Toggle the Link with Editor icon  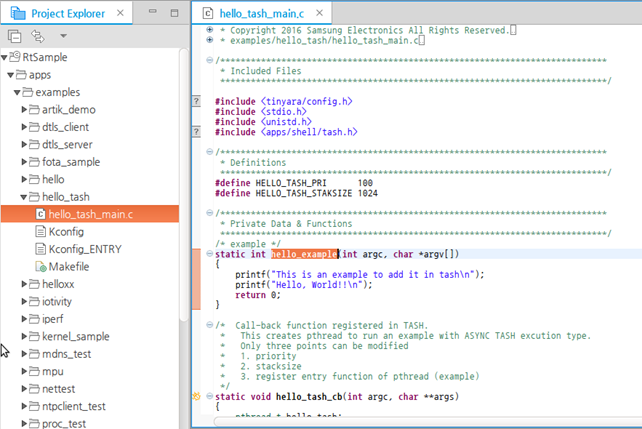(x=38, y=36)
